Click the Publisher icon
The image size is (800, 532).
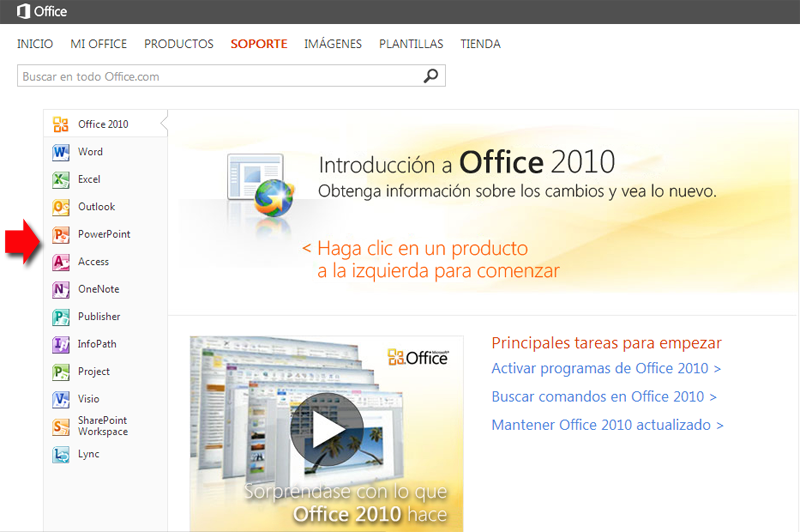click(61, 317)
